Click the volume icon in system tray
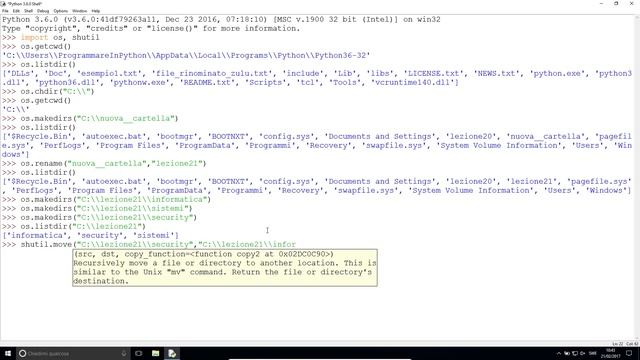 582,353
